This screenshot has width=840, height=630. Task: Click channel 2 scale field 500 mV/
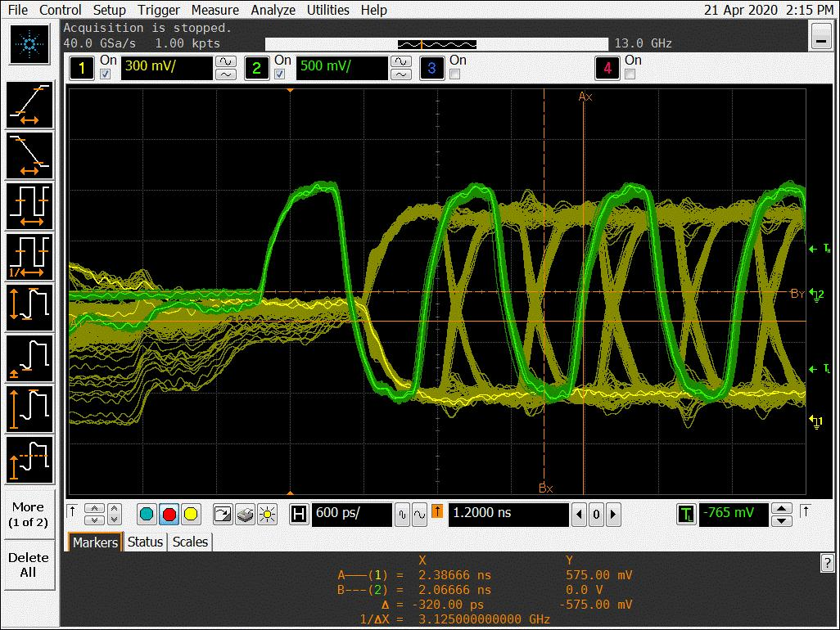pos(341,68)
